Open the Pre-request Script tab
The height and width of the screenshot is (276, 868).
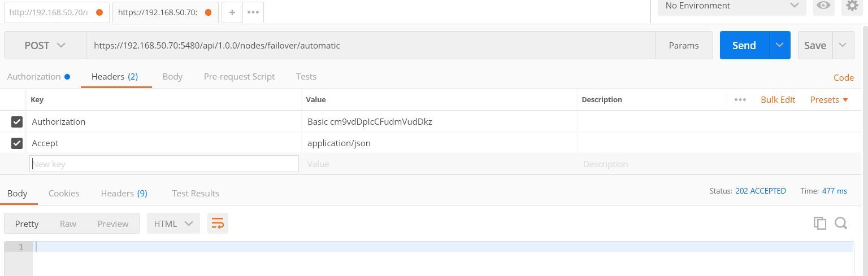(x=239, y=76)
